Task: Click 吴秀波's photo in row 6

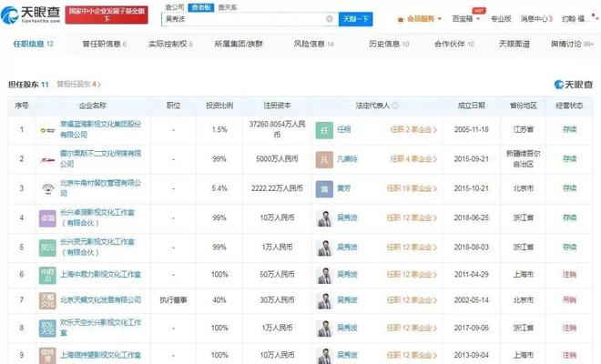Action: click(x=324, y=275)
